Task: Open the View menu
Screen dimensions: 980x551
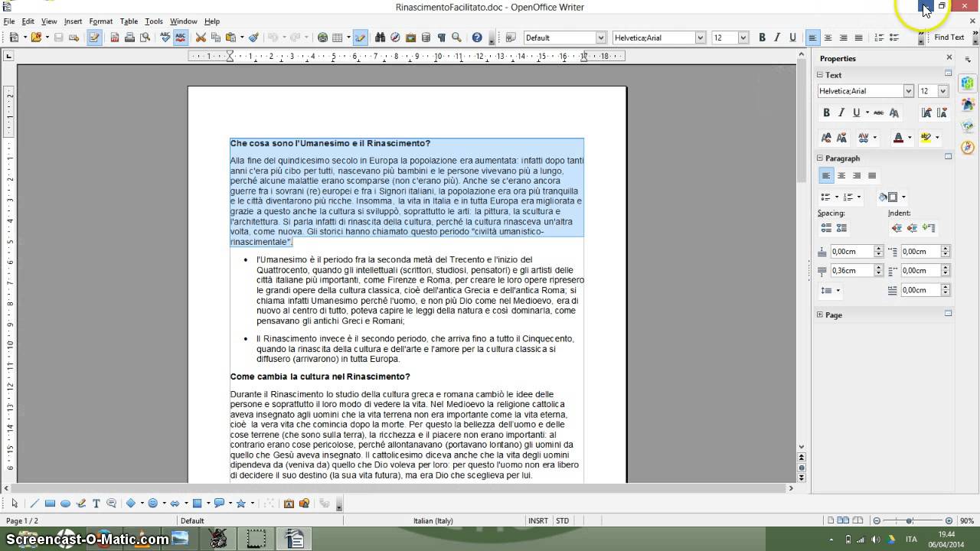Action: [49, 21]
